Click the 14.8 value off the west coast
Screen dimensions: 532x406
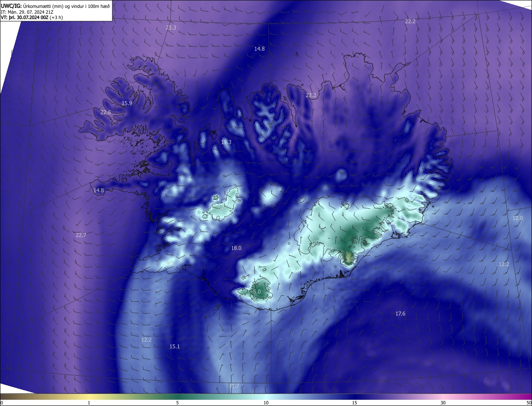coord(99,190)
